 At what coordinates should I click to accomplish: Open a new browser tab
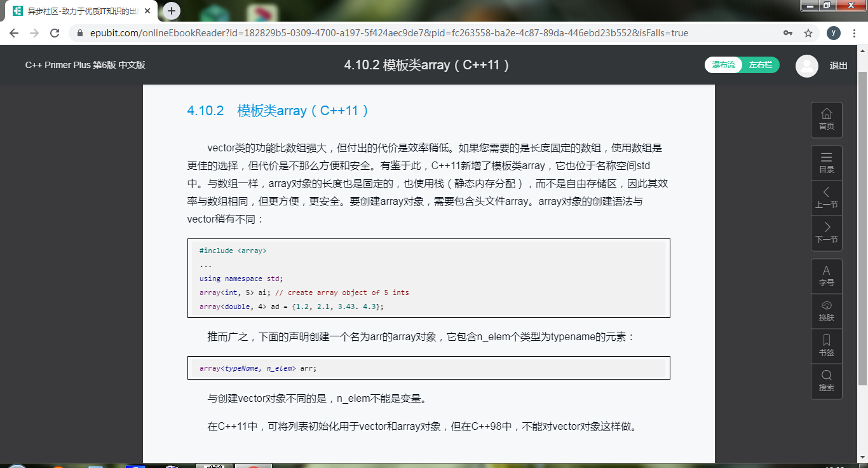click(x=170, y=10)
